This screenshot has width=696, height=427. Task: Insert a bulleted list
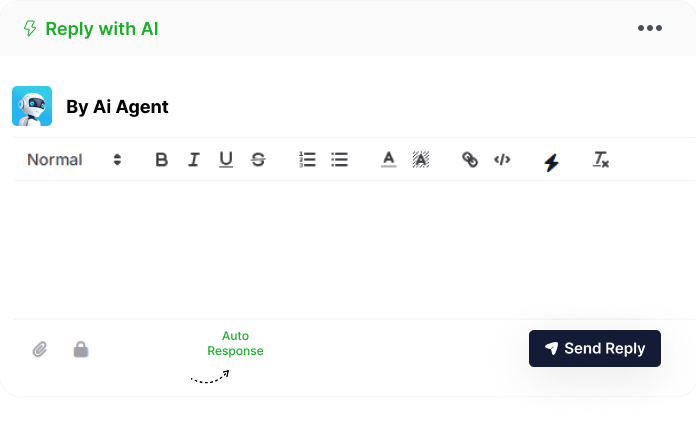point(340,159)
